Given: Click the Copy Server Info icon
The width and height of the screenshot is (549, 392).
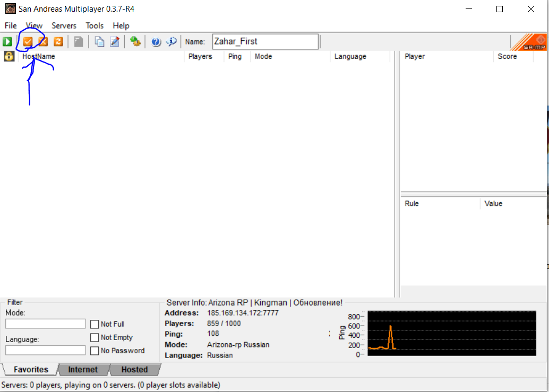Looking at the screenshot, I should tap(99, 41).
